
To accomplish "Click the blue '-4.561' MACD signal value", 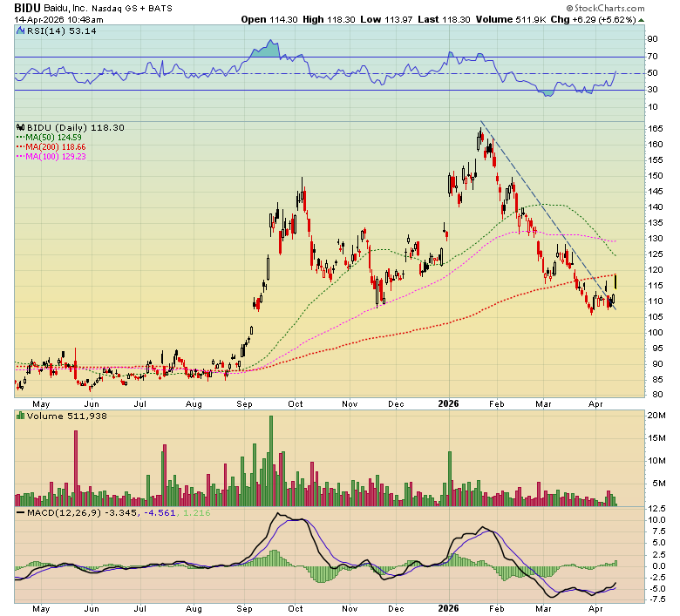I will [160, 513].
